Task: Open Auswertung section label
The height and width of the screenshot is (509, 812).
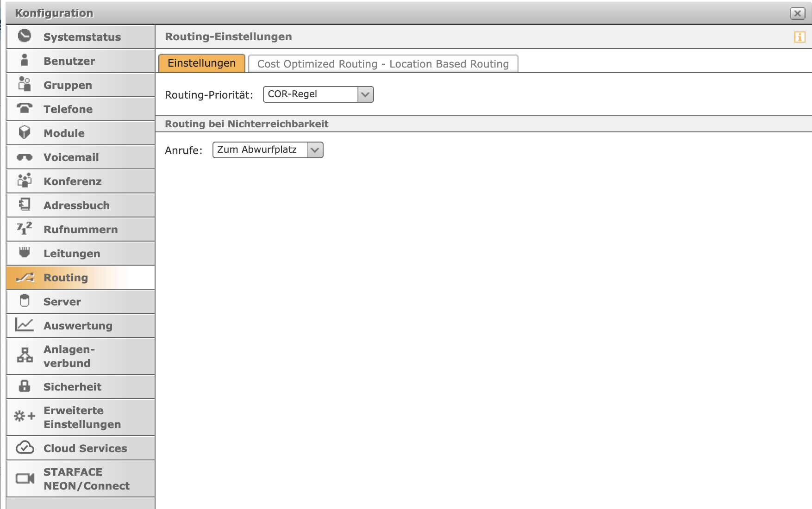Action: click(78, 326)
